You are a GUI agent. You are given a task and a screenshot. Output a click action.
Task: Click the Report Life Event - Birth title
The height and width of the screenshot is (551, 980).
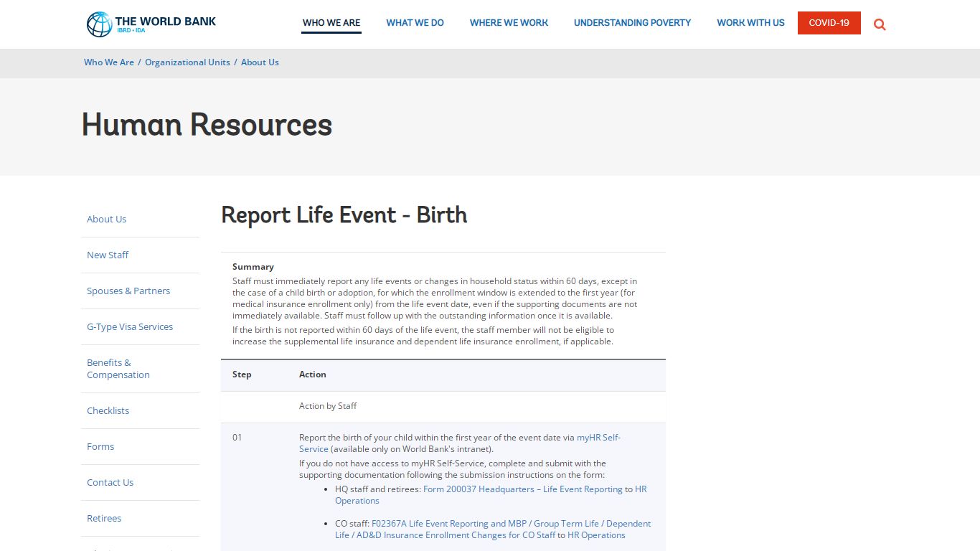tap(344, 215)
